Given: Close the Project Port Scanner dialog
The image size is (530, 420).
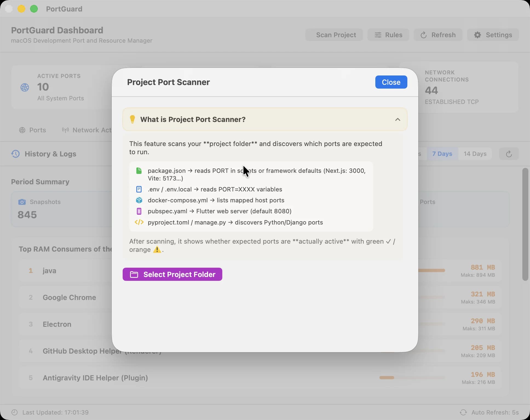Looking at the screenshot, I should point(391,82).
